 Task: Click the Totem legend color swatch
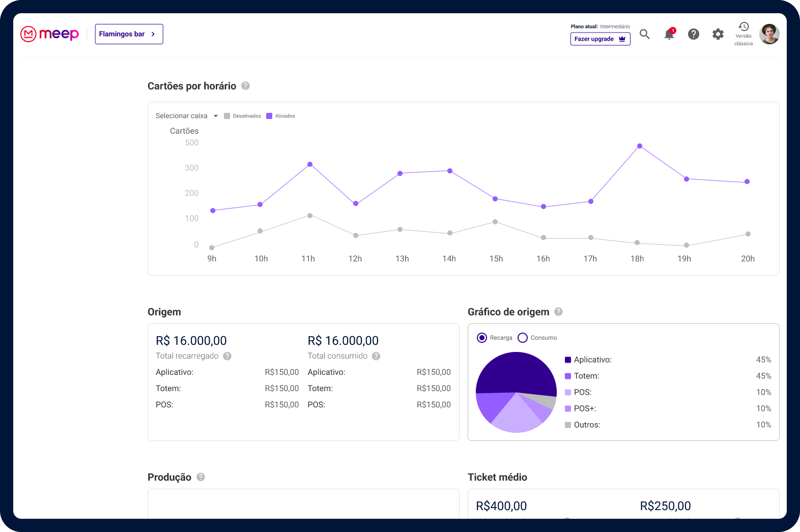coord(568,376)
